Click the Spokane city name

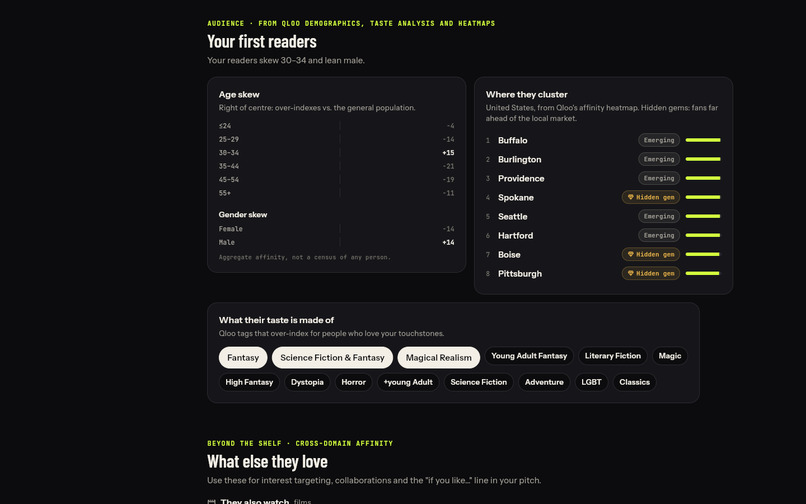tap(516, 197)
